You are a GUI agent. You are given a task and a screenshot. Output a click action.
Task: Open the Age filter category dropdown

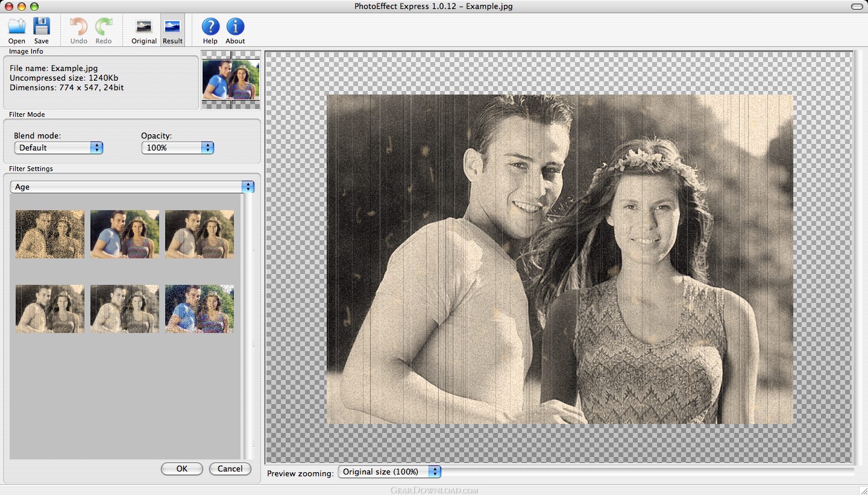point(132,187)
